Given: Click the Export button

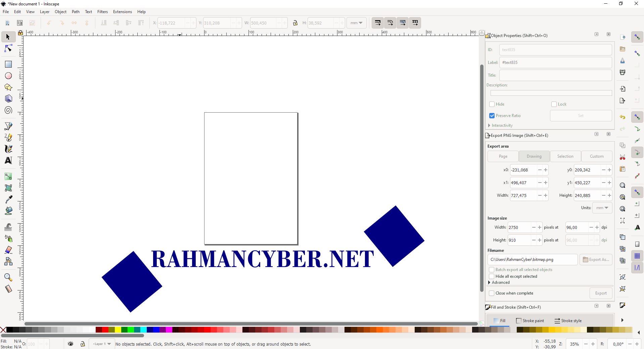Looking at the screenshot, I should (x=601, y=293).
